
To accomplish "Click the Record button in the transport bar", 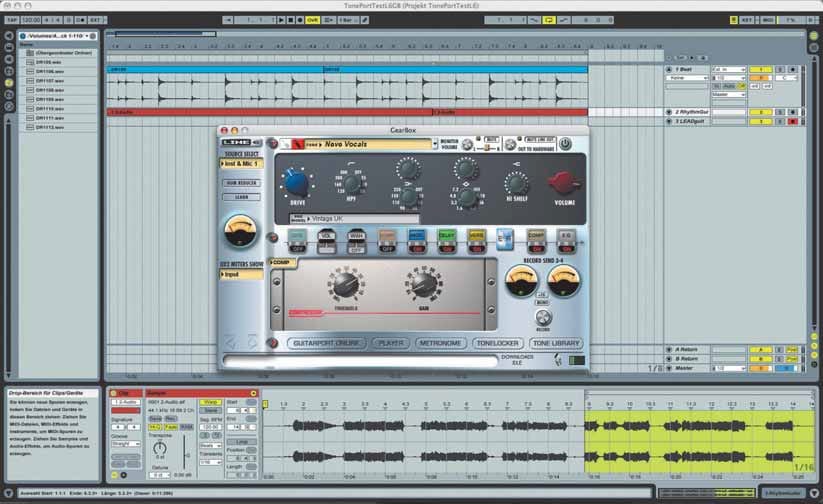I will coord(300,20).
